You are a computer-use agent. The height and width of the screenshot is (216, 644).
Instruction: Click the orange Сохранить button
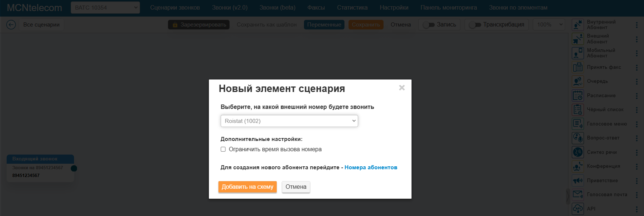click(x=366, y=25)
